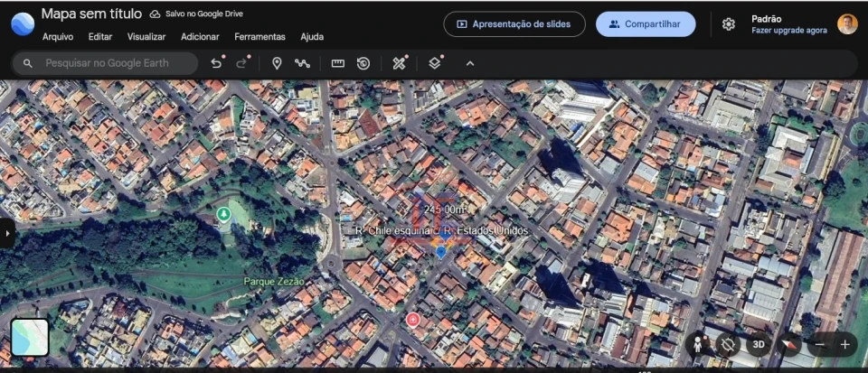This screenshot has height=373, width=868.
Task: Click the Street View pegman icon
Action: point(698,344)
